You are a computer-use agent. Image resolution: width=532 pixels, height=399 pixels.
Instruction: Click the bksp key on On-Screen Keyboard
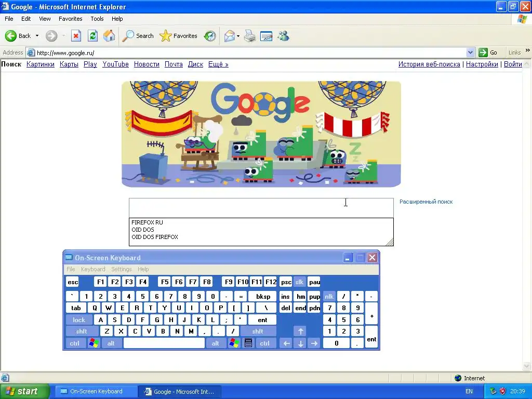tap(263, 296)
